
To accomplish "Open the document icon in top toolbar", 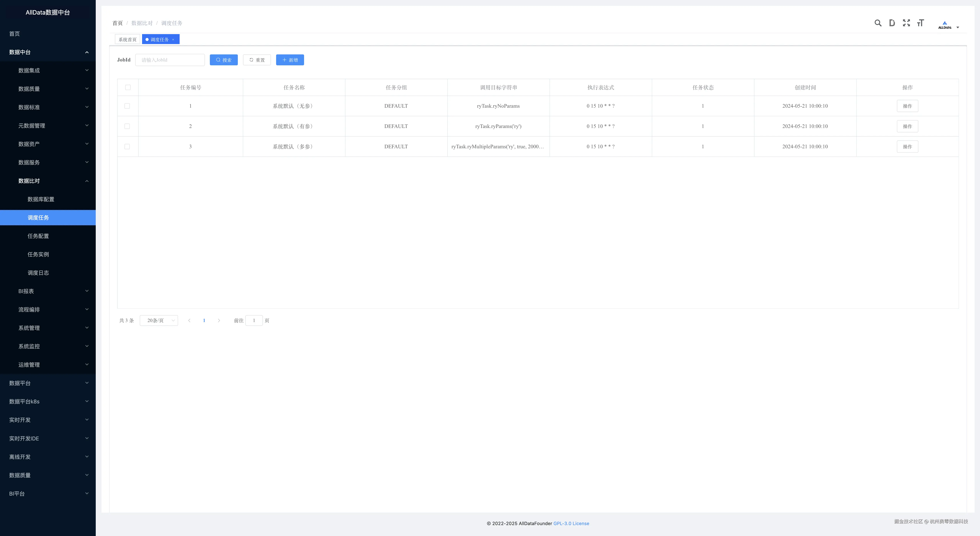I will pyautogui.click(x=892, y=23).
